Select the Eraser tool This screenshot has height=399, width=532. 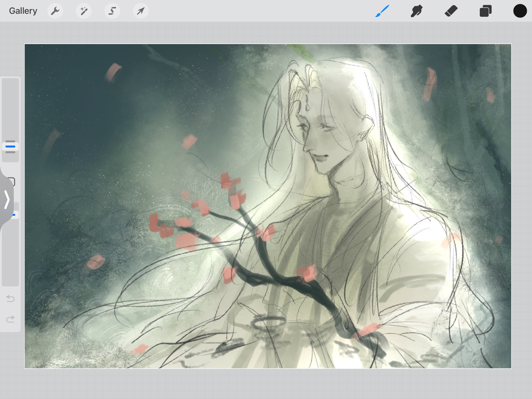tap(451, 11)
